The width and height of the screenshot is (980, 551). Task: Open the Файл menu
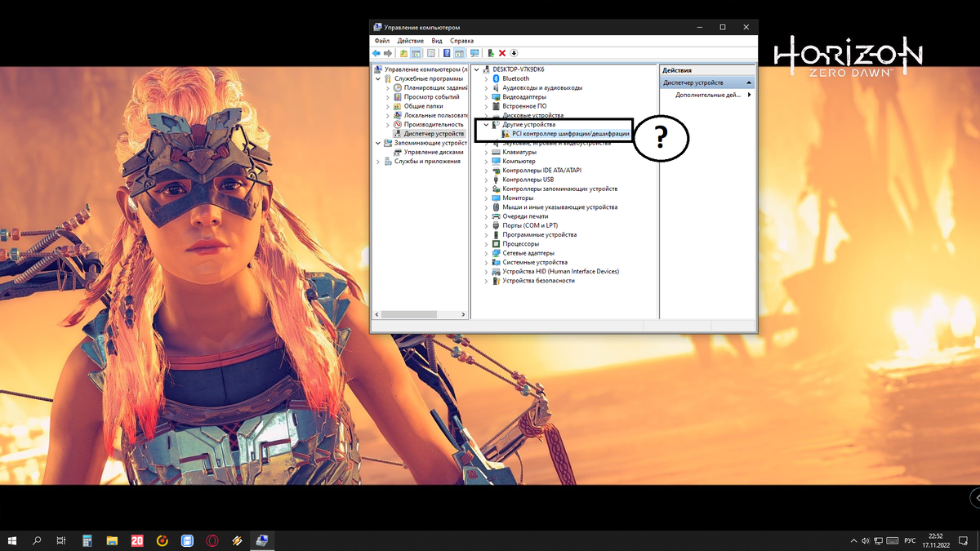tap(381, 41)
